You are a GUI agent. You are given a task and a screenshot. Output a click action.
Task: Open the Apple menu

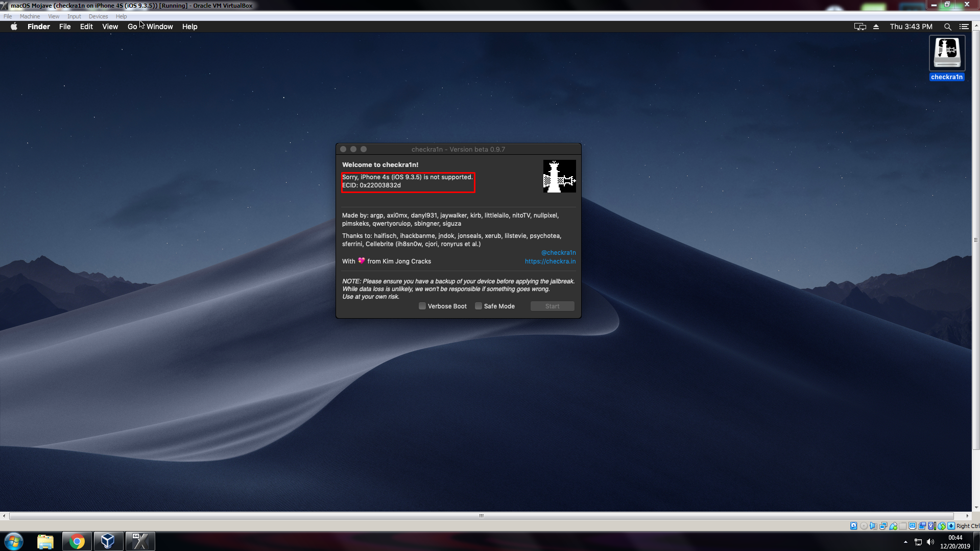pyautogui.click(x=14, y=27)
